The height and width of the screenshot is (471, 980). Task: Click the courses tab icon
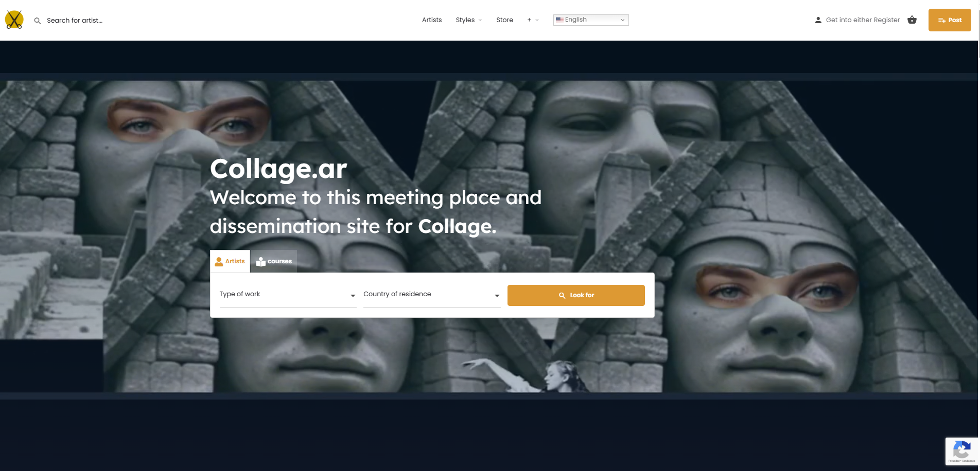(261, 262)
